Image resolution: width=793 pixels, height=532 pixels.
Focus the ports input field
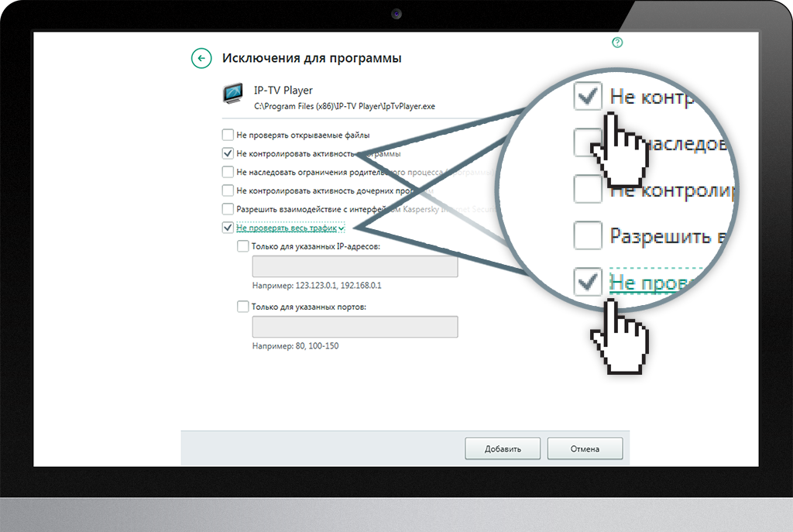[355, 327]
